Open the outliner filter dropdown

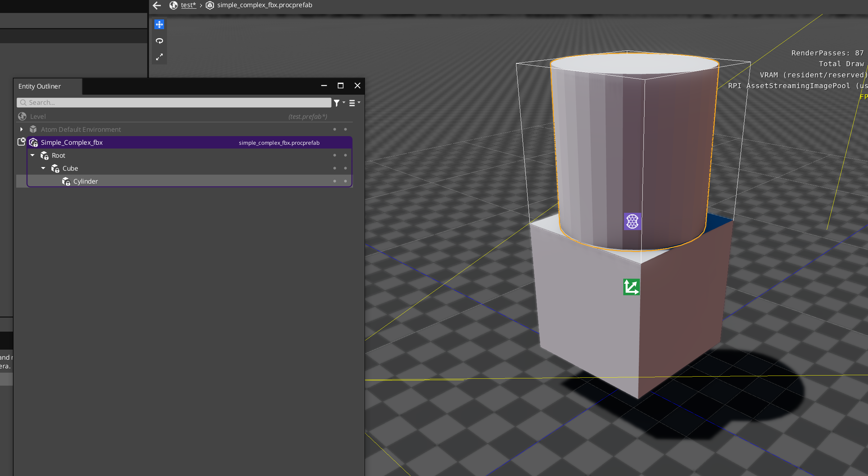coord(339,103)
